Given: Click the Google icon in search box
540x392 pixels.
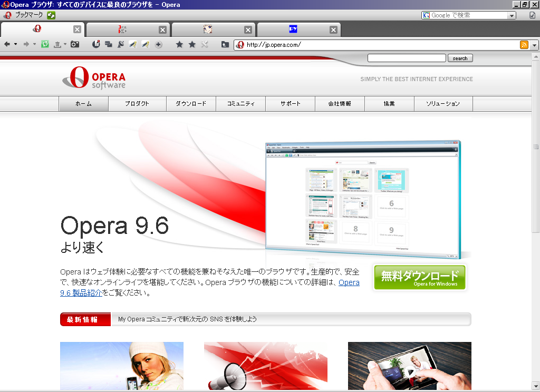Looking at the screenshot, I should (x=426, y=15).
